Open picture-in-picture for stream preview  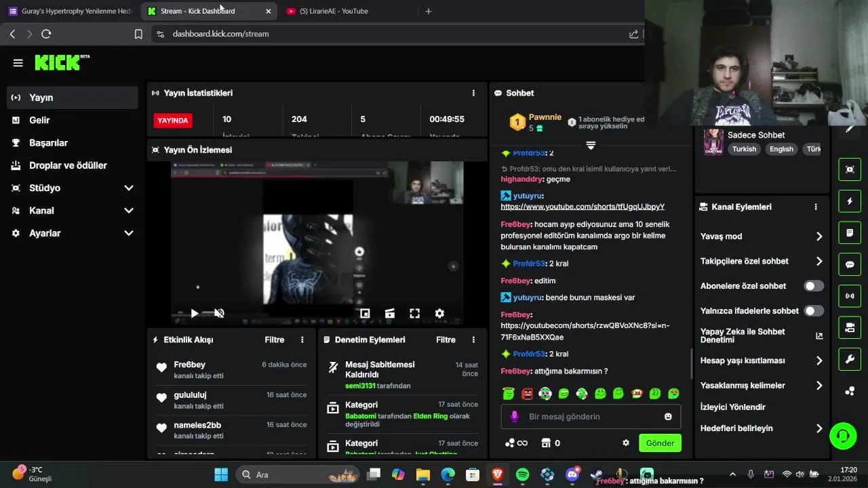(365, 313)
